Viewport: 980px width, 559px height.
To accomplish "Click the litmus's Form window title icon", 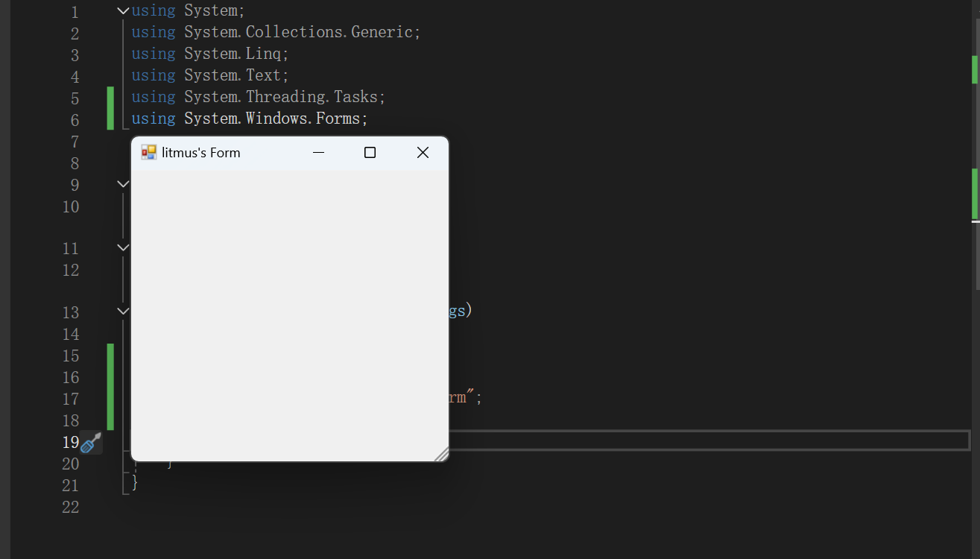I will click(x=149, y=152).
